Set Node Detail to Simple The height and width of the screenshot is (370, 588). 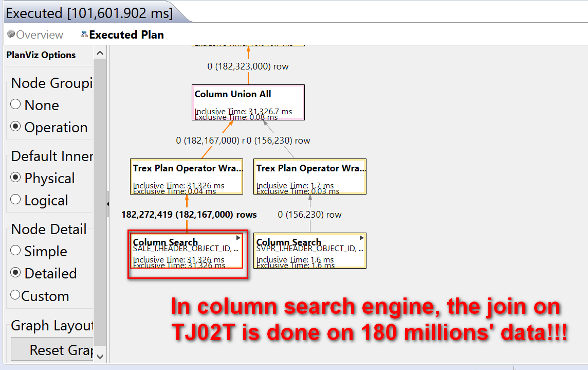point(15,250)
